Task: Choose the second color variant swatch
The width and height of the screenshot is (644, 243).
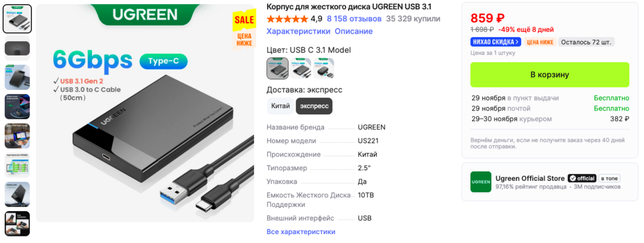Action: (x=301, y=68)
